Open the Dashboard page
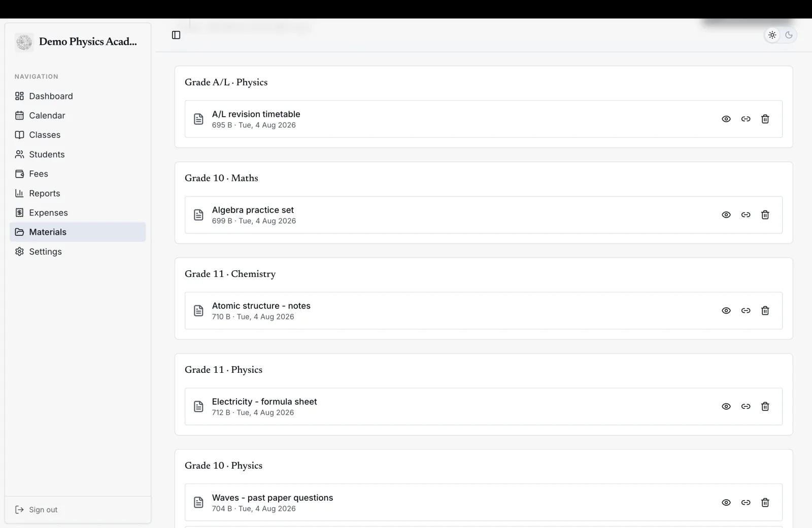Viewport: 812px width, 528px height. (x=78, y=96)
